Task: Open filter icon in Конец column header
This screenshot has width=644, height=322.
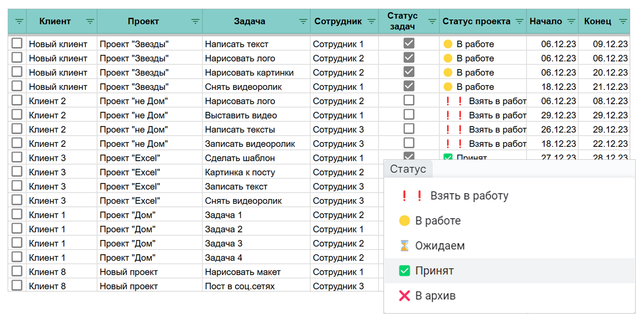Action: (623, 22)
